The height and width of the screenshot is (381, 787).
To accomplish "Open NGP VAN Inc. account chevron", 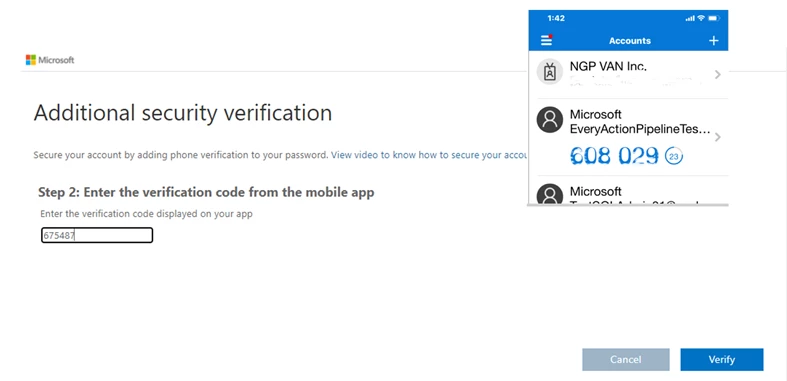I will [x=717, y=75].
